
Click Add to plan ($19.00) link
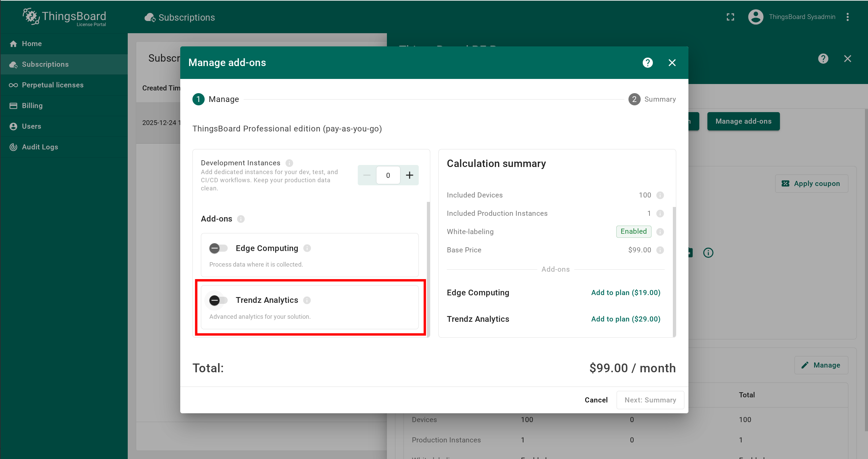click(625, 293)
